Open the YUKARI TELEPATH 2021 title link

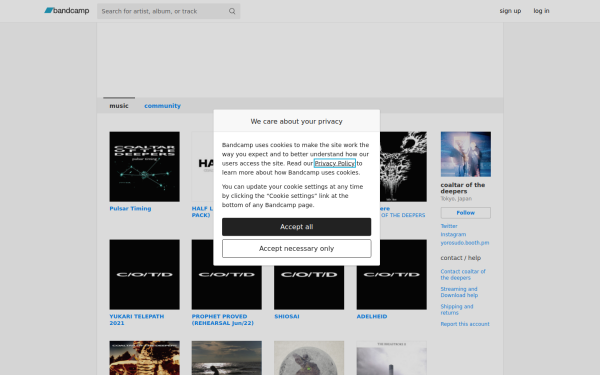pos(137,320)
